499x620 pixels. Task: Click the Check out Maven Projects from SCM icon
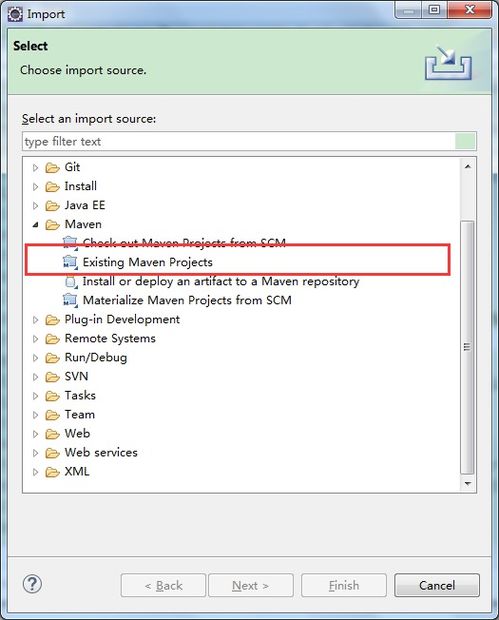tap(70, 242)
